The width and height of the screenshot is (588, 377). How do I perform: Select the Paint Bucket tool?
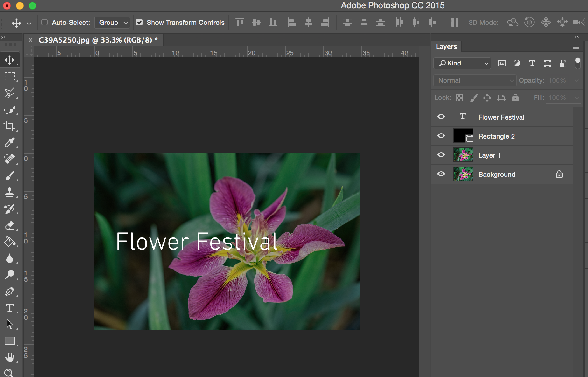[10, 242]
